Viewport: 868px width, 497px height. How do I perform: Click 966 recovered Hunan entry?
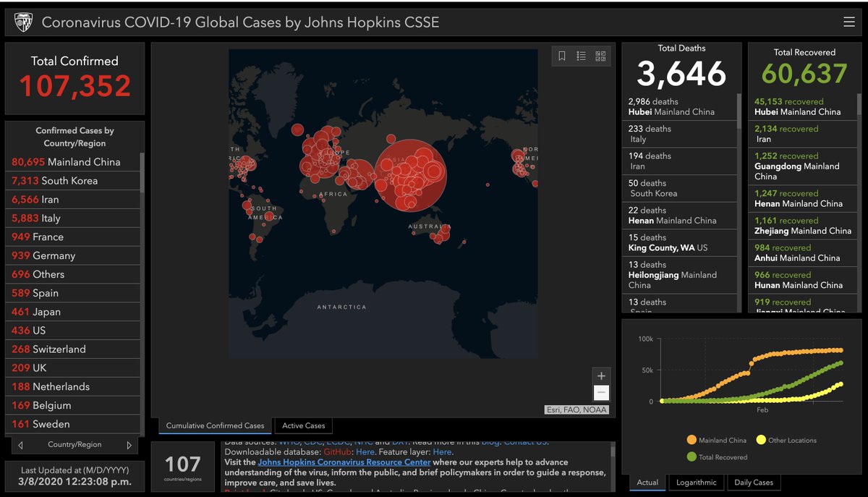803,280
